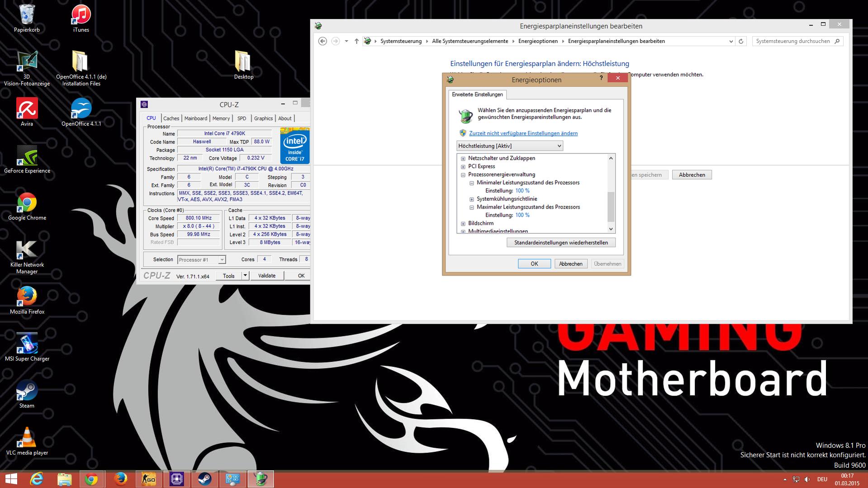Switch to Energieoptionen taskbar item
Screen dimensions: 868x488
coord(261,479)
